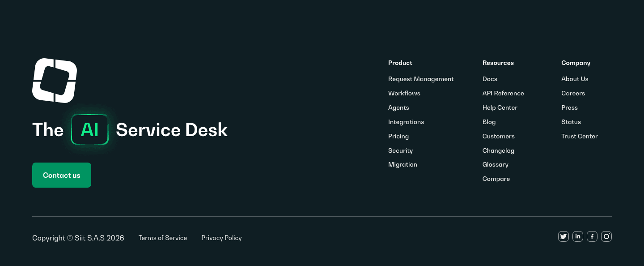644x266 pixels.
Task: Check the Status page link
Action: pyautogui.click(x=571, y=122)
